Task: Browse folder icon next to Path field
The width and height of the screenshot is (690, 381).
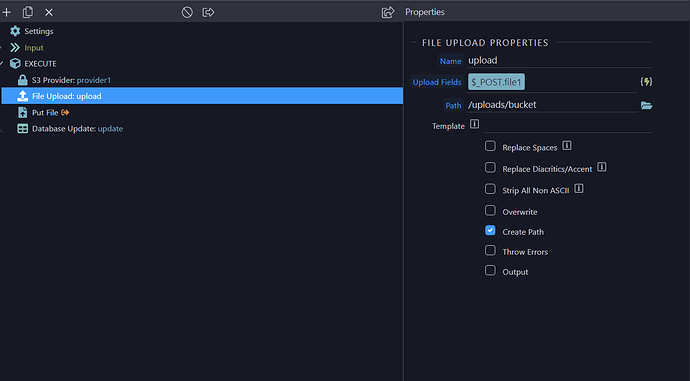Action: [646, 105]
